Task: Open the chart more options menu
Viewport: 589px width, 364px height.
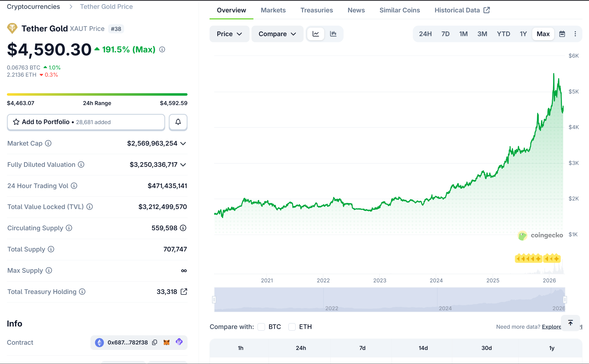Action: coord(575,34)
